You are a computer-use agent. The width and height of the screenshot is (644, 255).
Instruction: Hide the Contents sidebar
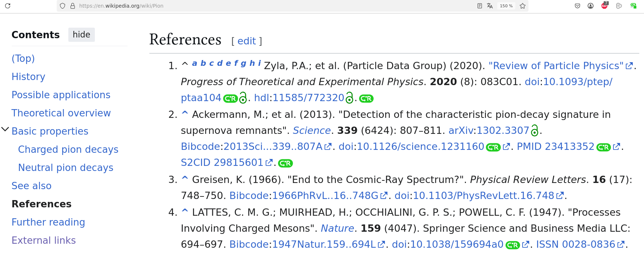point(81,35)
